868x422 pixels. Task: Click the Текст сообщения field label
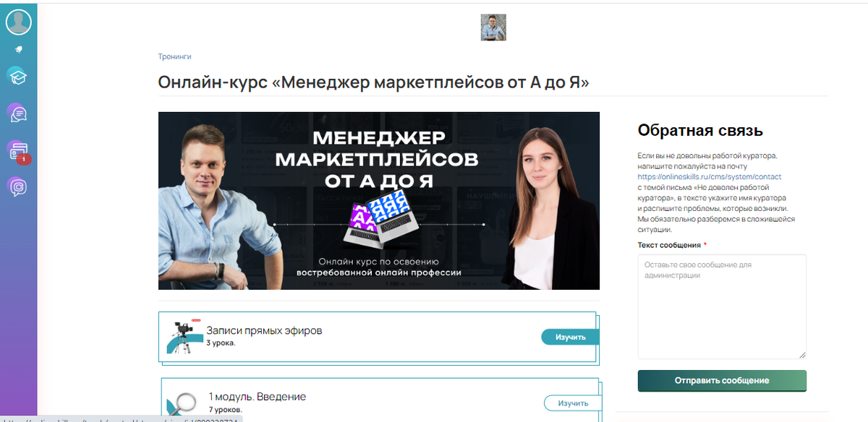[x=669, y=245]
